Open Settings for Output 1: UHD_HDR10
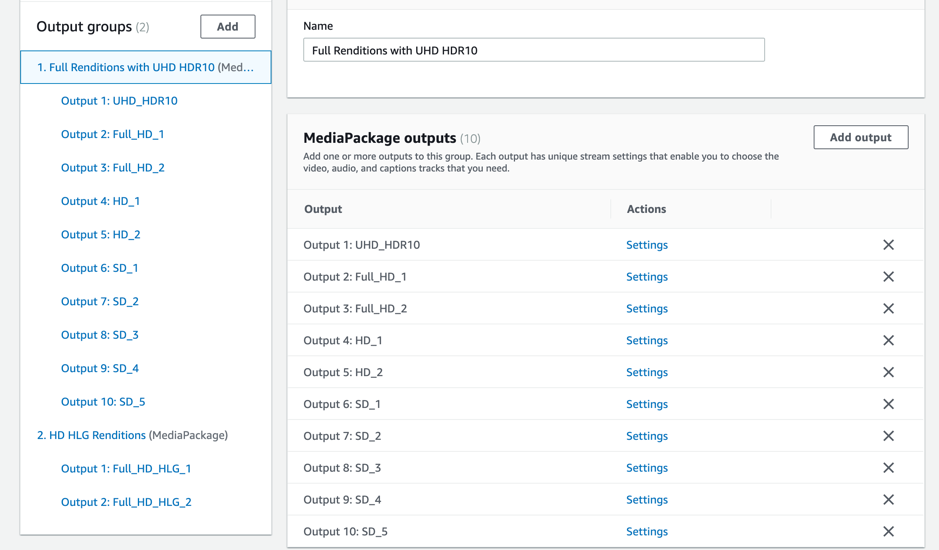 pos(646,245)
